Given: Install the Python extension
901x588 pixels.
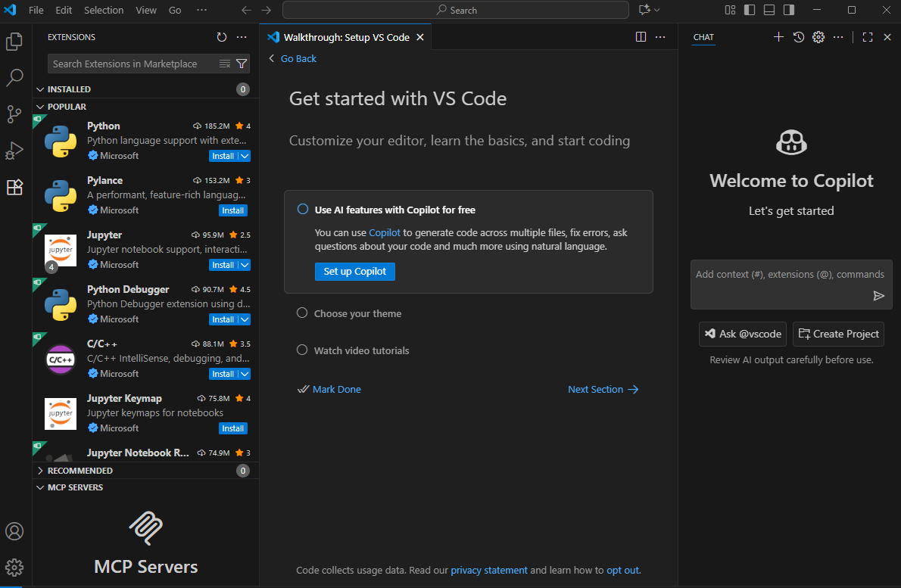Looking at the screenshot, I should (x=223, y=156).
